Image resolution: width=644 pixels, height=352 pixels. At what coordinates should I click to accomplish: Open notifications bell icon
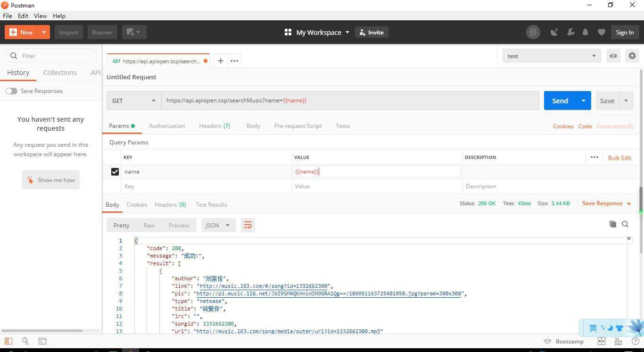pyautogui.click(x=585, y=32)
